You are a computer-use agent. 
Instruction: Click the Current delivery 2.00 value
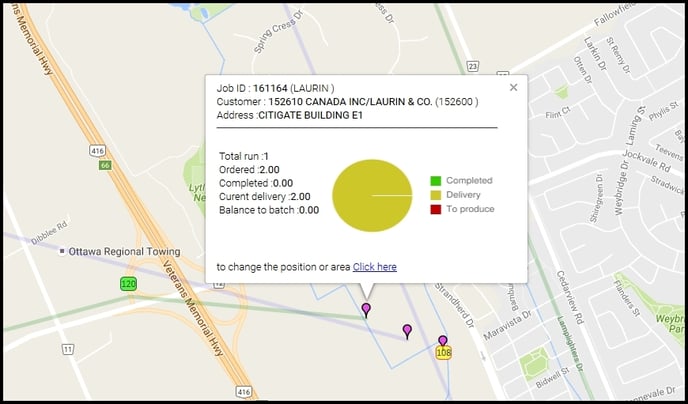pyautogui.click(x=300, y=197)
